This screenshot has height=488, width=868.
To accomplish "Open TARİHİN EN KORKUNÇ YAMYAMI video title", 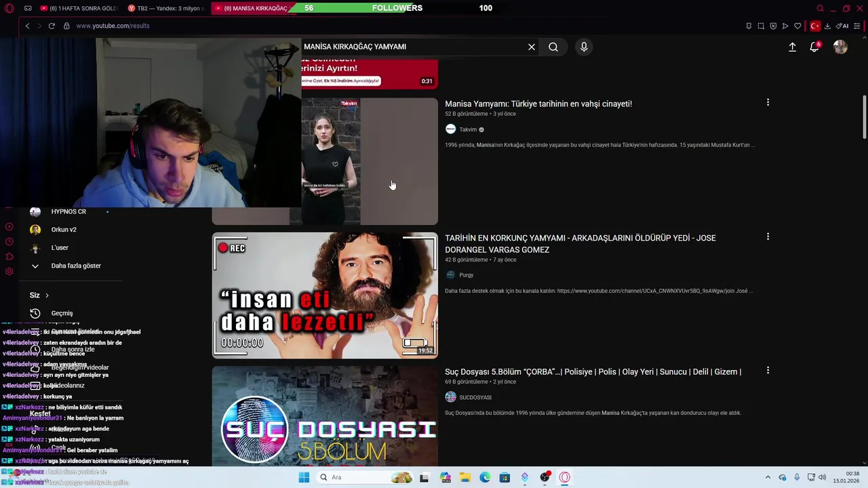I will pos(580,244).
